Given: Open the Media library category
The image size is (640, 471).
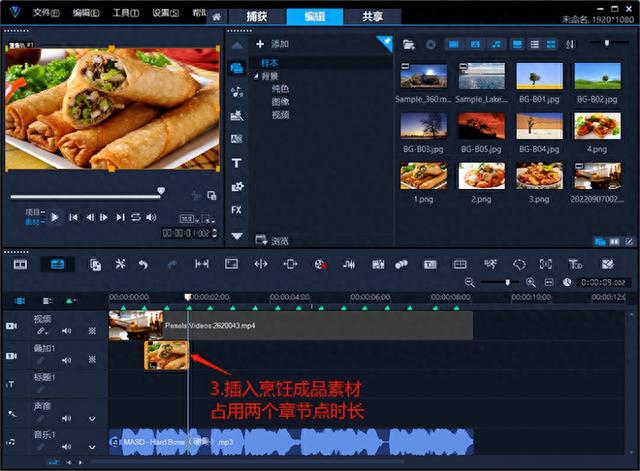Looking at the screenshot, I should click(x=237, y=68).
